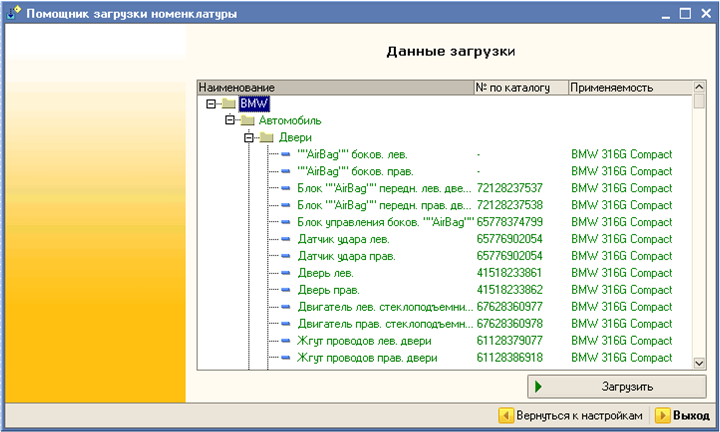Select the Автомобиль tree label
The image size is (720, 432).
pyautogui.click(x=290, y=121)
